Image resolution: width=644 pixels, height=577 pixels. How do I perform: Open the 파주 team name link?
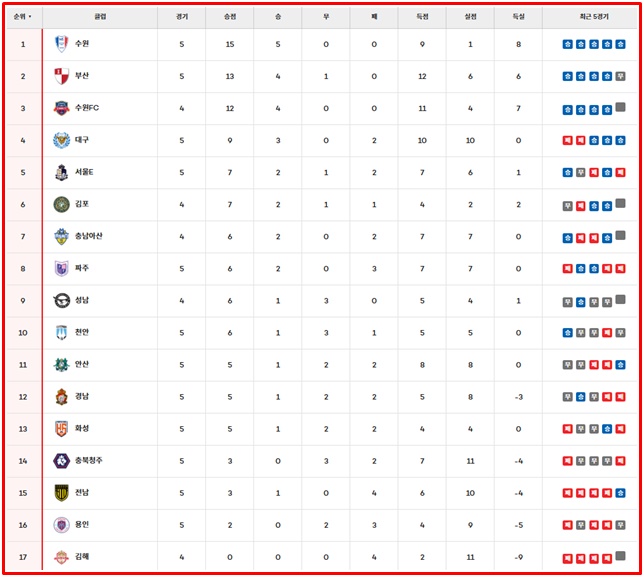pyautogui.click(x=82, y=268)
